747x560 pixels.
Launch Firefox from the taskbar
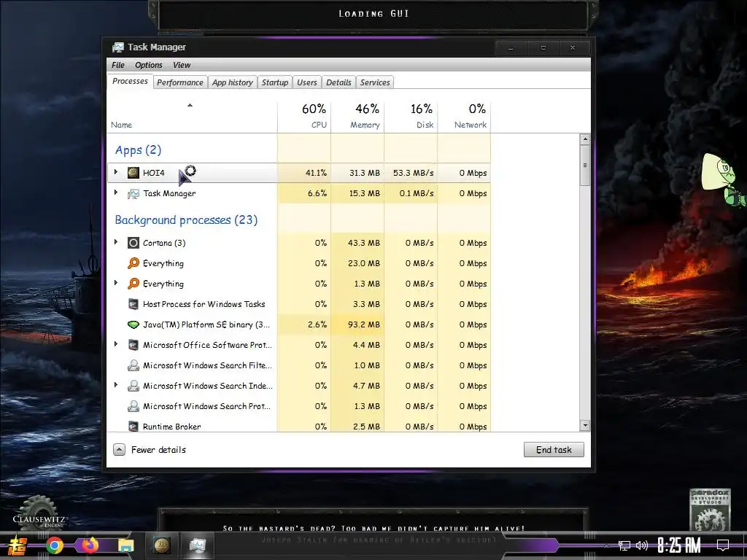[90, 545]
